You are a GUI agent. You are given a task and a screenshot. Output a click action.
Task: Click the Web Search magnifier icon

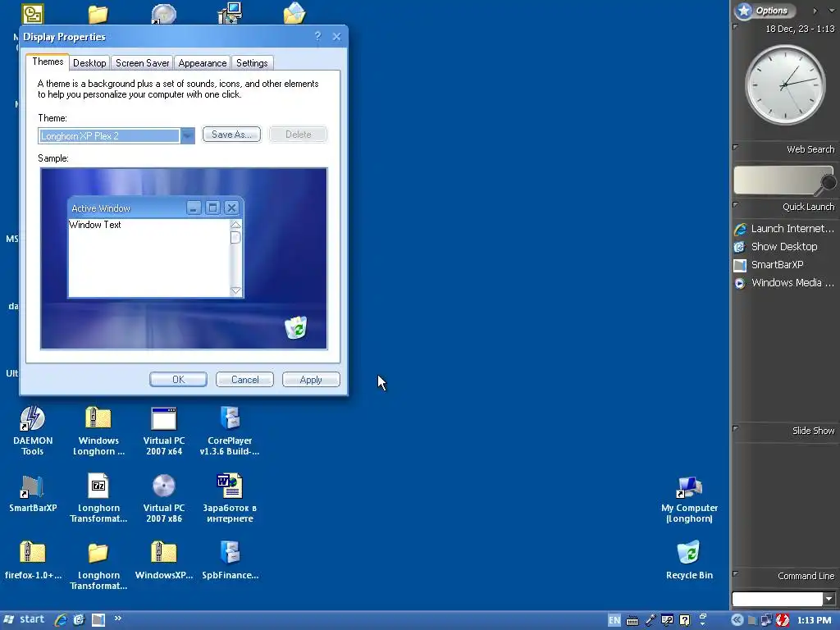coord(827,184)
